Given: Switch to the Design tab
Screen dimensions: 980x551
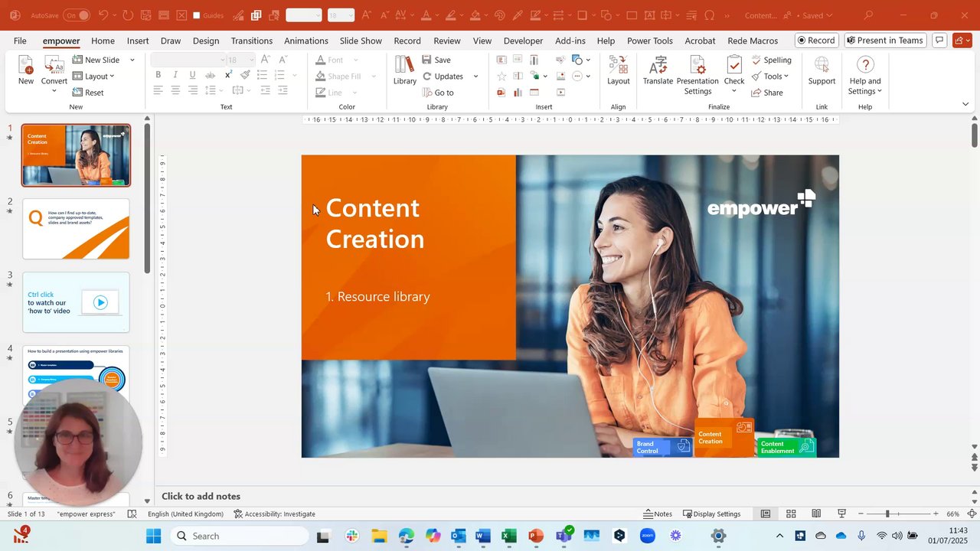Looking at the screenshot, I should coord(206,41).
